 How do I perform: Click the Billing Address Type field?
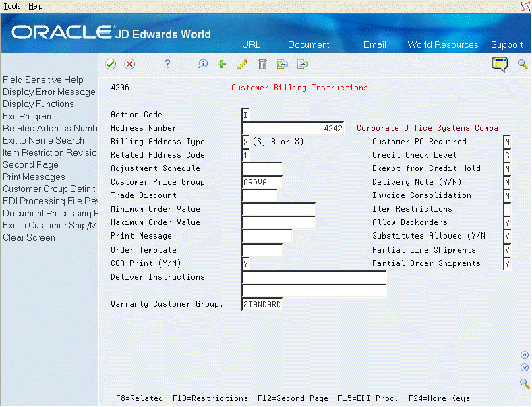click(245, 142)
